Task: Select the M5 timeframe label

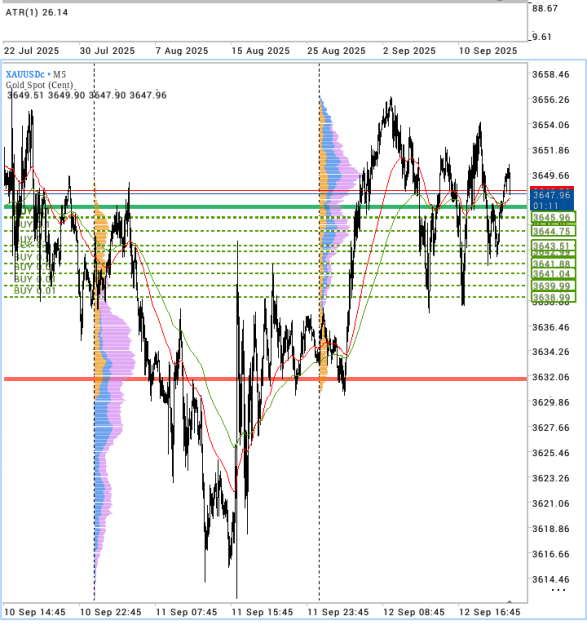Action: pyautogui.click(x=59, y=75)
